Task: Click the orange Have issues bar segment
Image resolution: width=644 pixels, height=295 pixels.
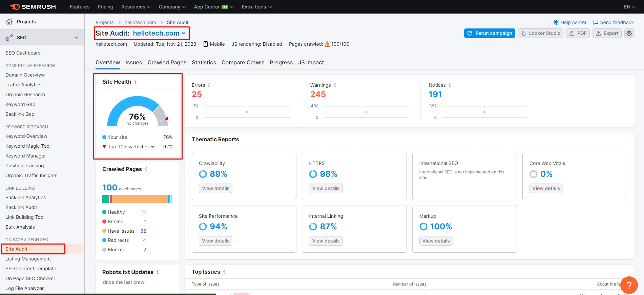Action: click(x=140, y=199)
